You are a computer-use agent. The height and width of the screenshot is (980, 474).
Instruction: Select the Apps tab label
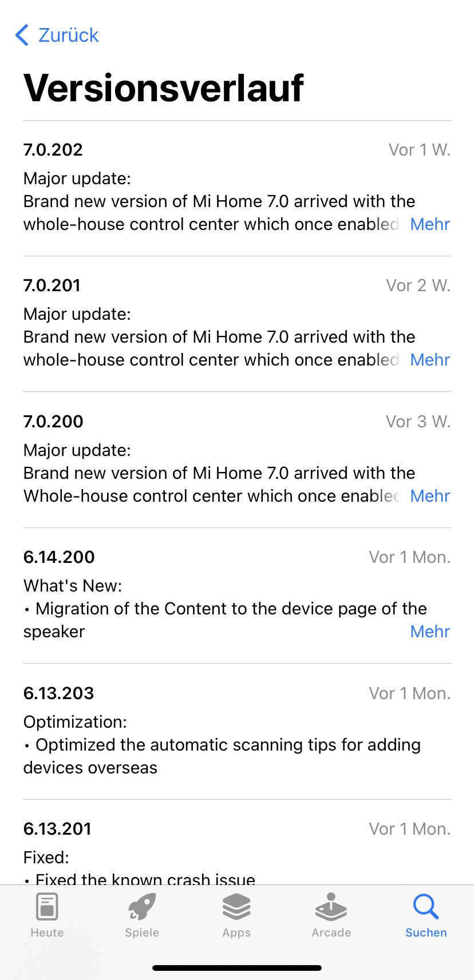point(236,933)
